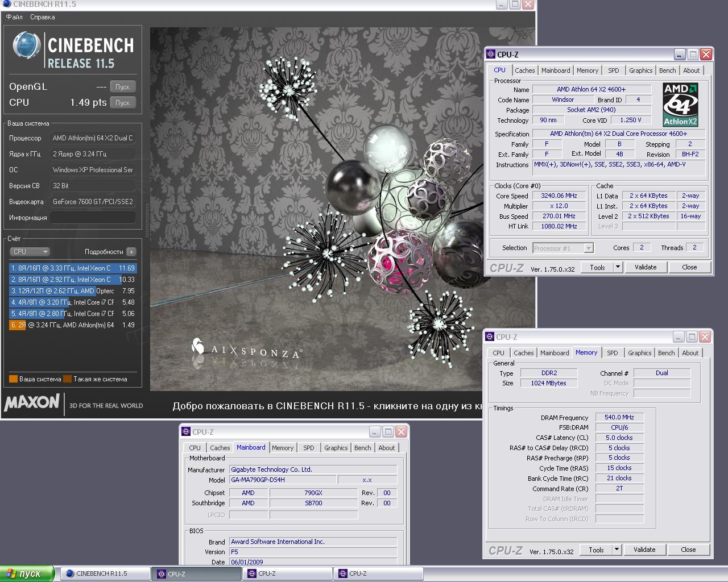Screen dimensions: 728x582
Task: Click the rendered Aixsponza scene image
Action: pyautogui.click(x=342, y=209)
